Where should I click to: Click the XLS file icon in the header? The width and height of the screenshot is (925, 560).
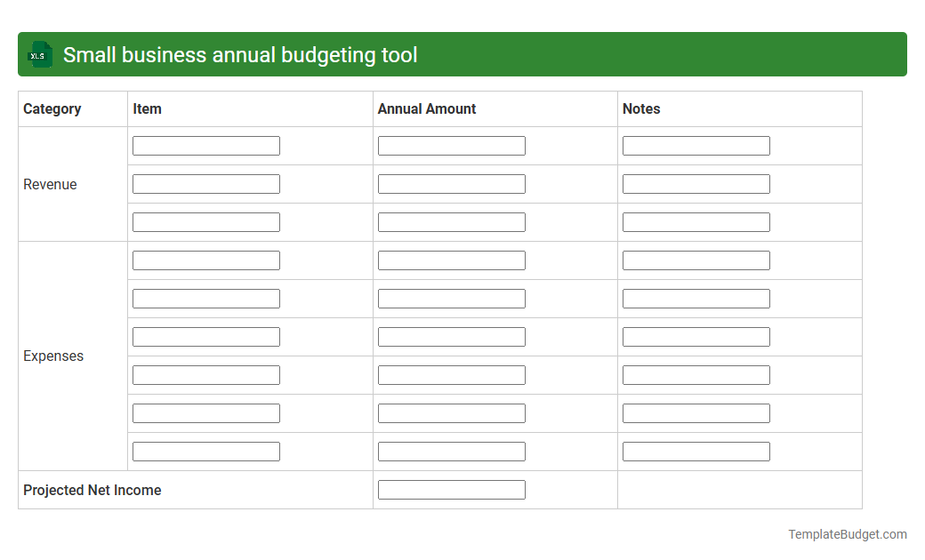tap(39, 54)
